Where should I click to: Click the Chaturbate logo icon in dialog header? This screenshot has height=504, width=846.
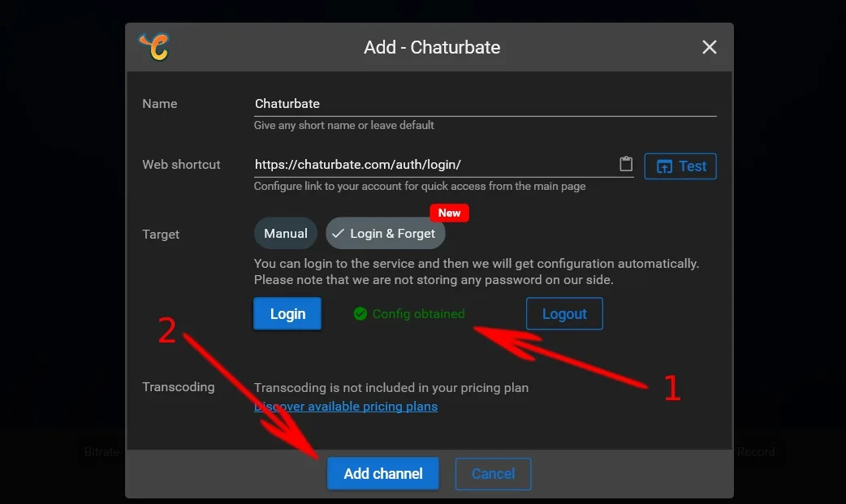click(x=154, y=47)
